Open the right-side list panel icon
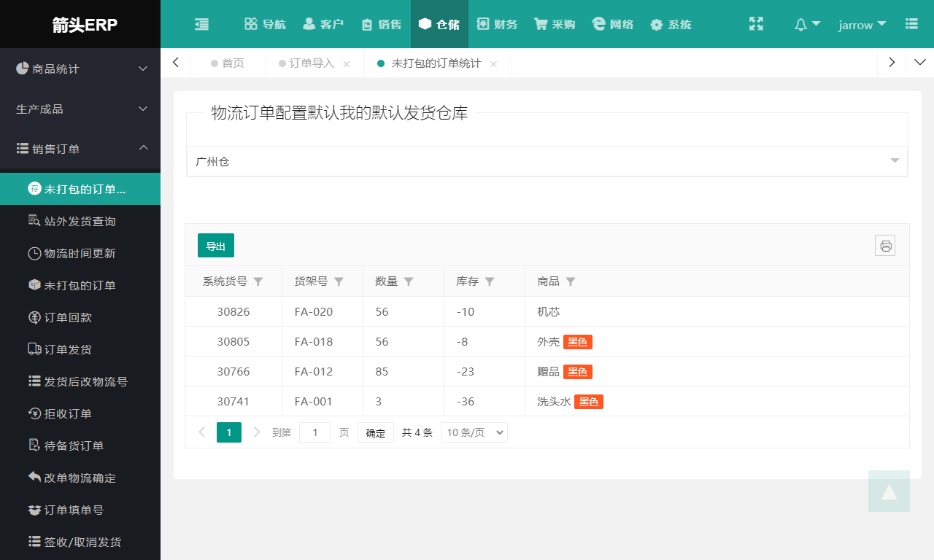The image size is (934, 560). click(911, 24)
